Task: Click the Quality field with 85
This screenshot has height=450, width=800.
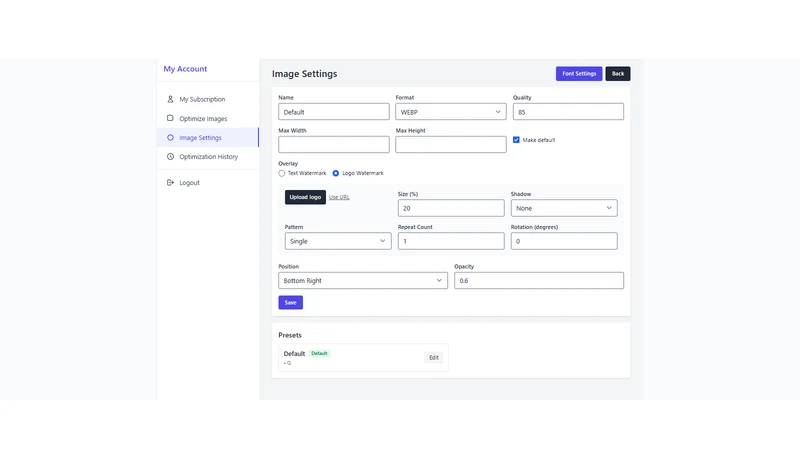Action: pyautogui.click(x=568, y=112)
